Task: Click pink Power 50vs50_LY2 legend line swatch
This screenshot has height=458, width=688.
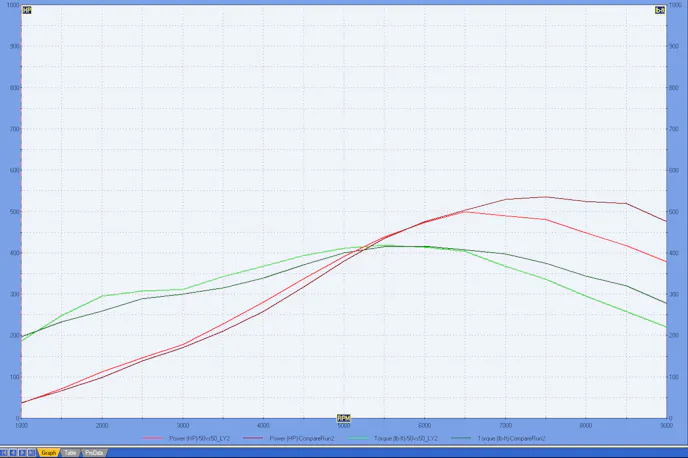Action: point(155,439)
